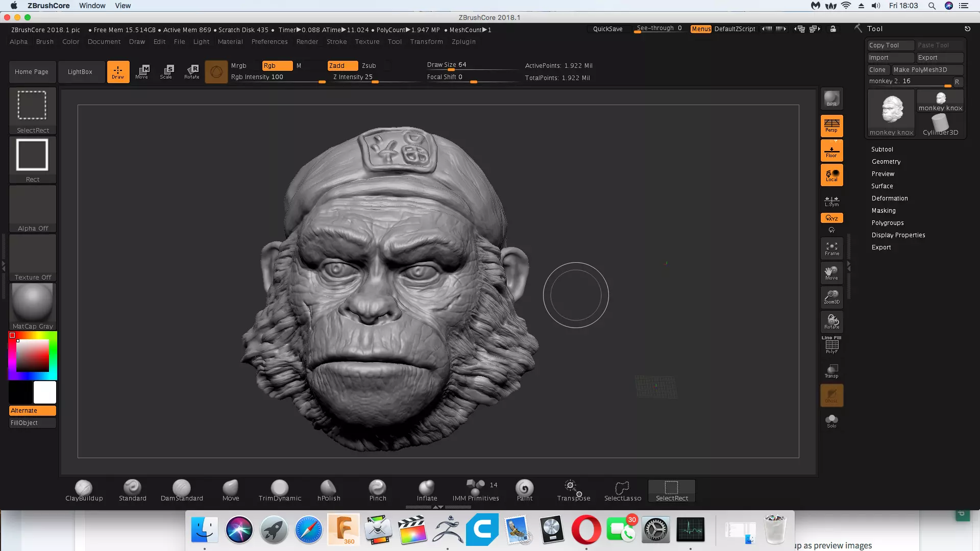
Task: Toggle the Floor grid
Action: [831, 151]
